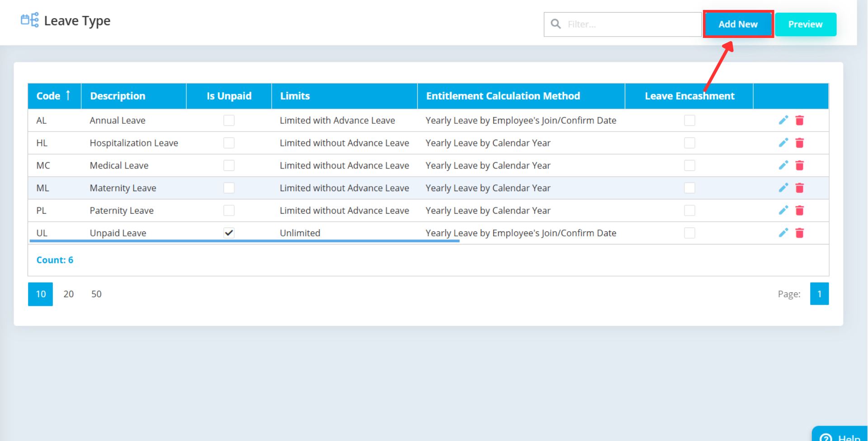The height and width of the screenshot is (441, 868).
Task: Delete the Hospitalization Leave entry
Action: pos(800,143)
